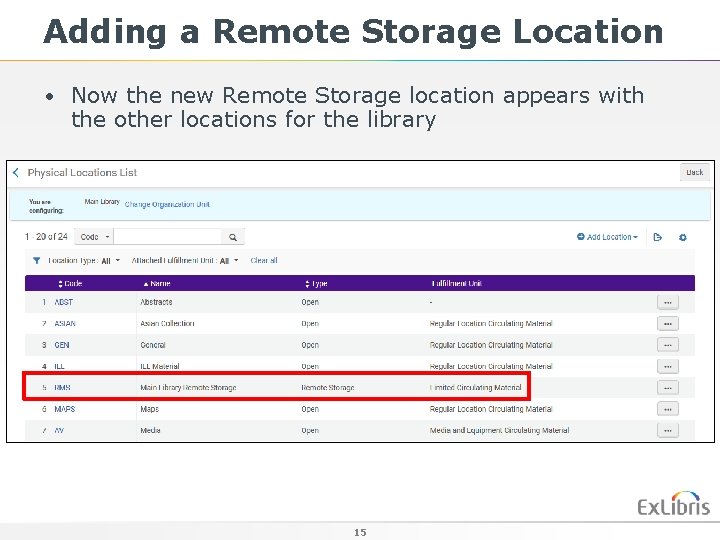Open row actions for RMS Remote Storage
This screenshot has height=540, width=720.
[x=668, y=388]
